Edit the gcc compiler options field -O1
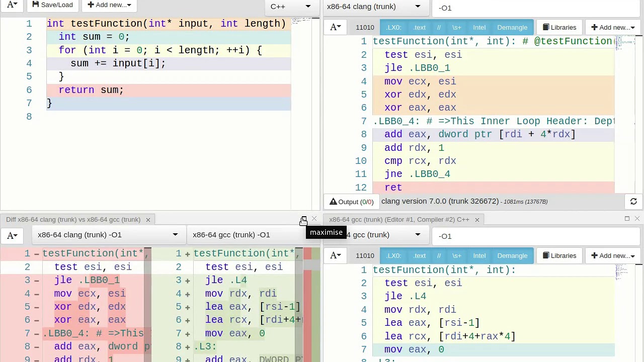 coord(537,236)
